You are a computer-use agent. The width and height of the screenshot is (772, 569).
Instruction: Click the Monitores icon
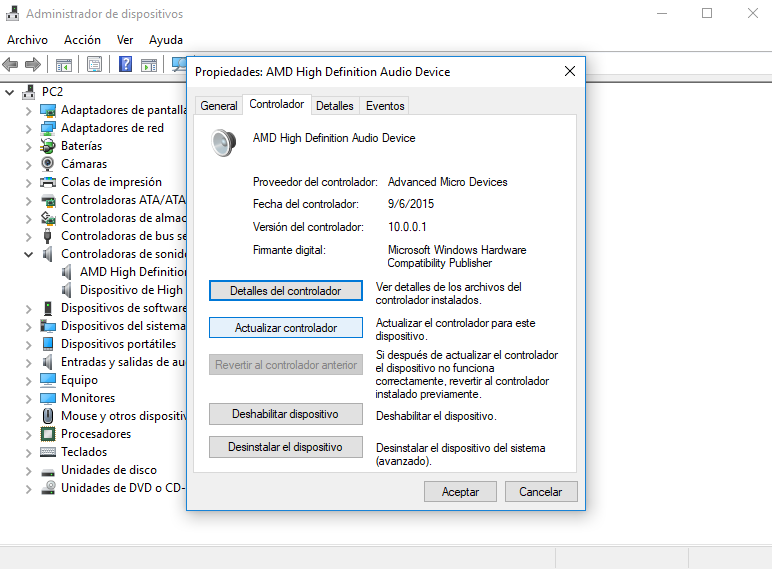click(48, 398)
